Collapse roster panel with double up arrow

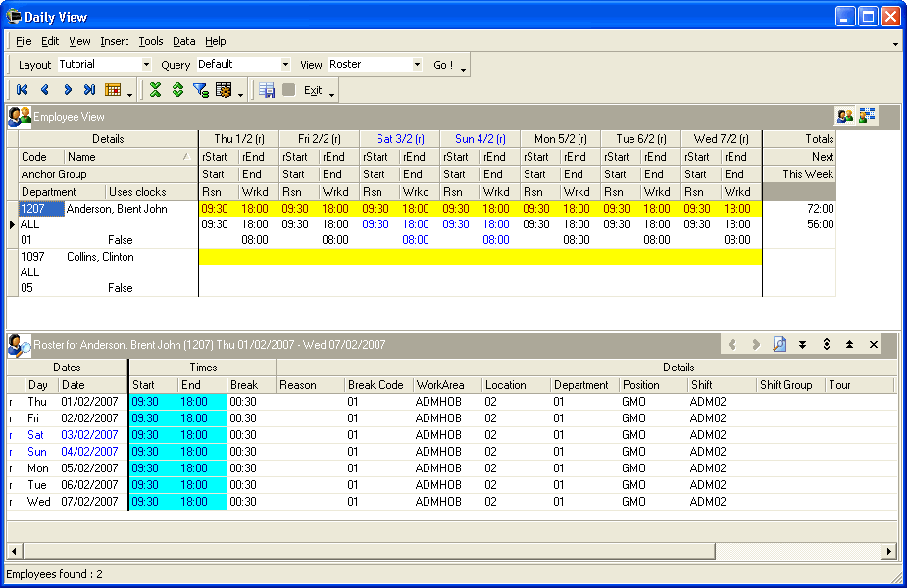point(849,345)
